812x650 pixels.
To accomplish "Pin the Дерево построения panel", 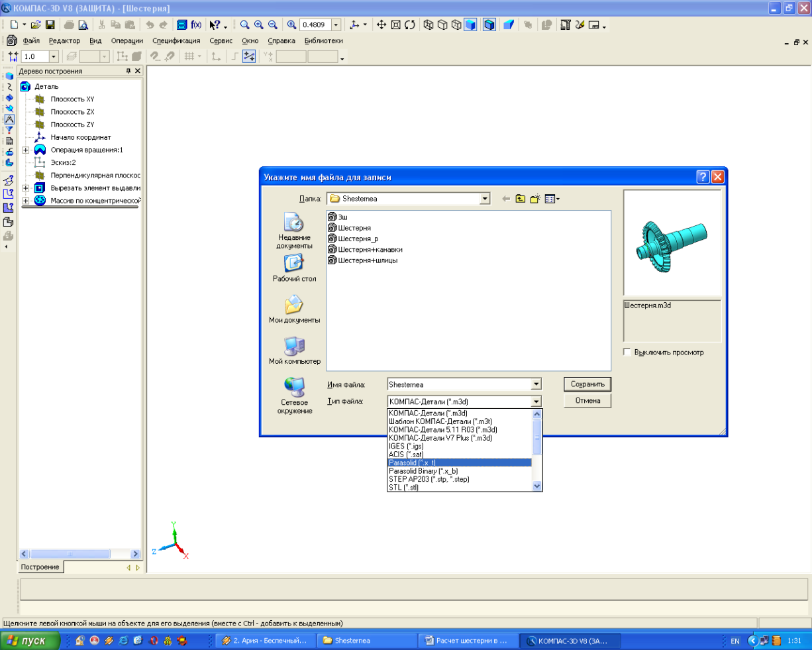I will click(x=128, y=71).
